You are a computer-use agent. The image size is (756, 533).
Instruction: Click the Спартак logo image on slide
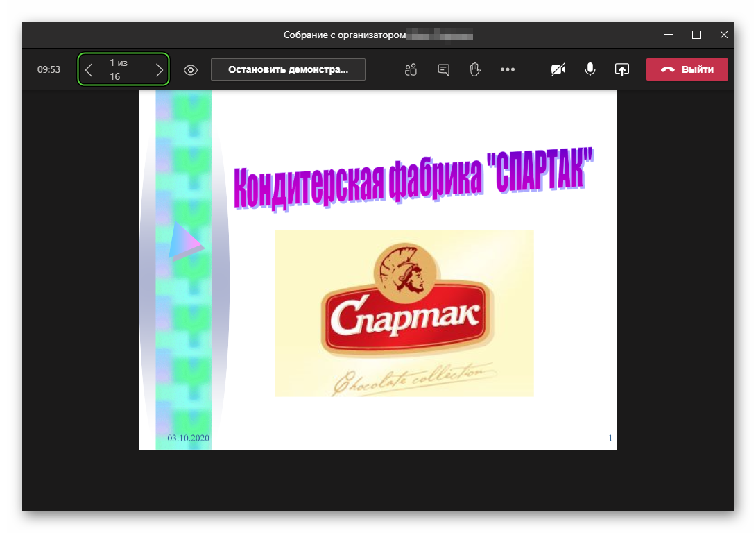click(404, 313)
